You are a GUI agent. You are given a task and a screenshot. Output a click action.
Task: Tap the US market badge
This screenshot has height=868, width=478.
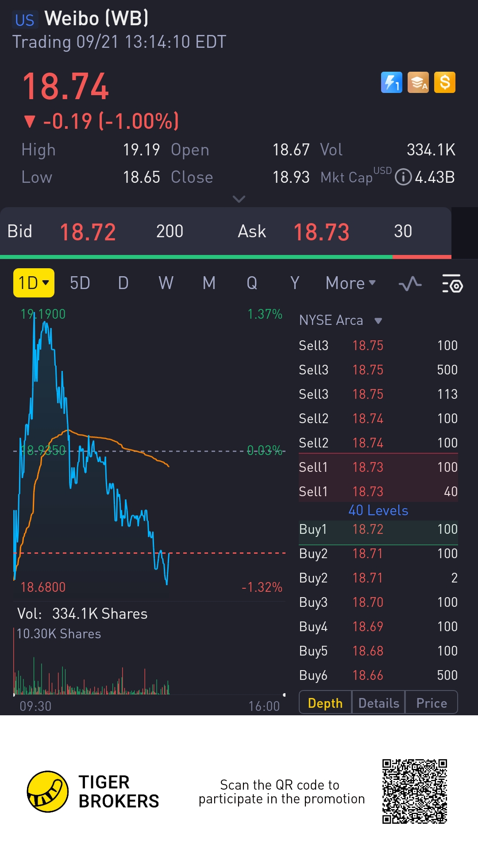(24, 20)
